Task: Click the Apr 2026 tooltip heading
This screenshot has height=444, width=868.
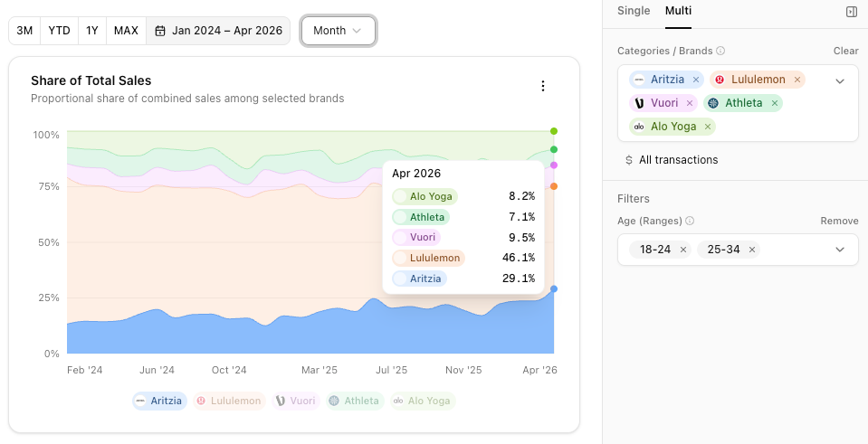Action: pos(416,173)
